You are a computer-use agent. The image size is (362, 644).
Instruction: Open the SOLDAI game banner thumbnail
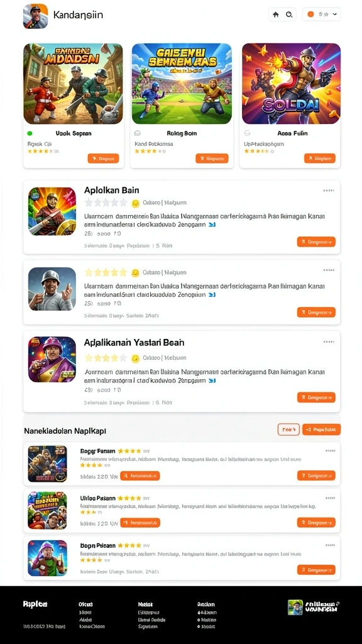pos(291,84)
